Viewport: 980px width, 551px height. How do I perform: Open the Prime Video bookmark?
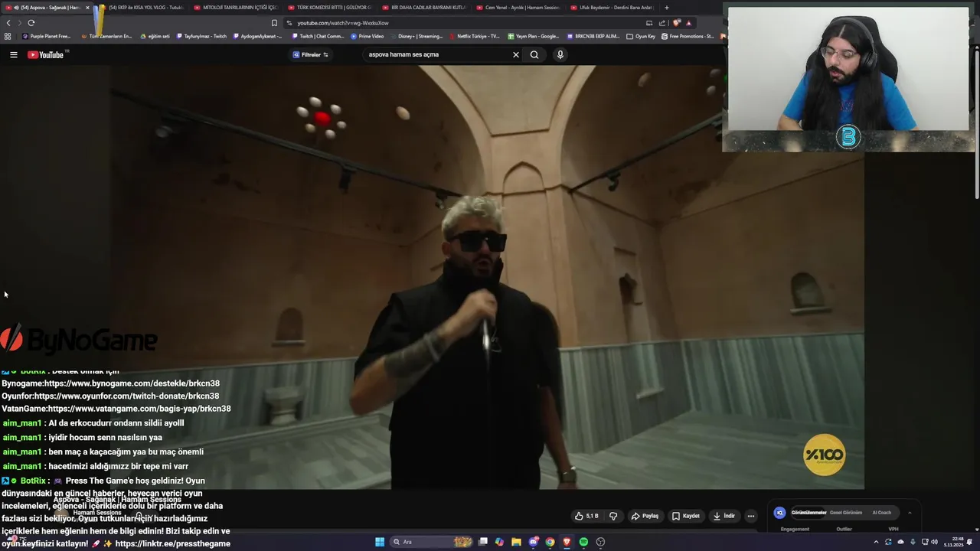(x=367, y=36)
